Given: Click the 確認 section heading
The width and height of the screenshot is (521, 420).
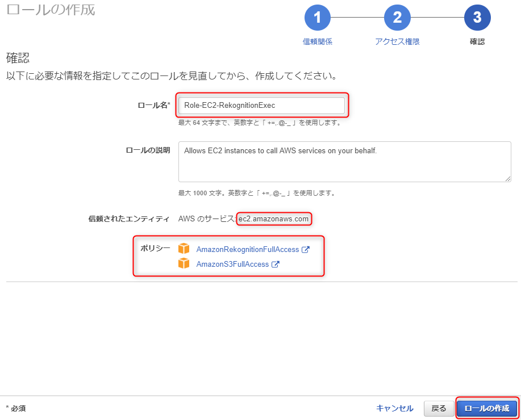Looking at the screenshot, I should coord(18,58).
